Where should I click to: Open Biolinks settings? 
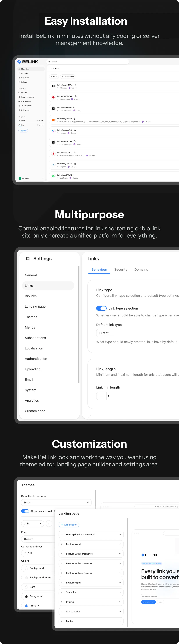click(48, 296)
